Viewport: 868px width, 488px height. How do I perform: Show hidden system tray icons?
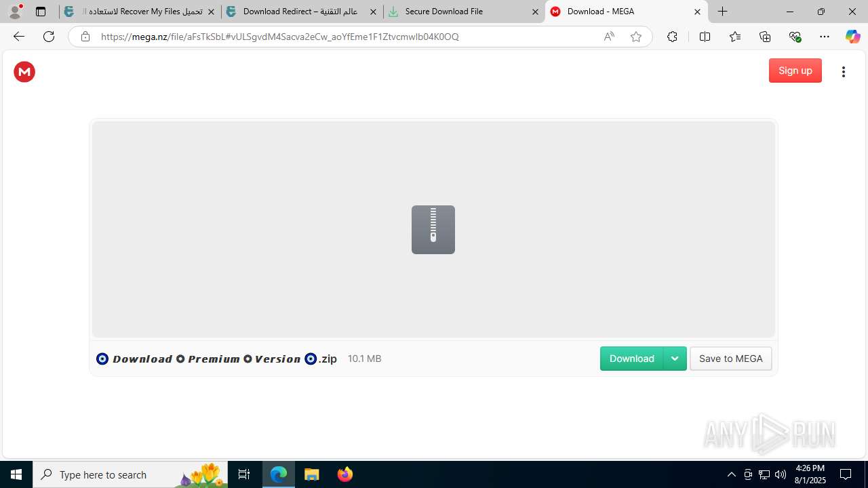pos(731,474)
